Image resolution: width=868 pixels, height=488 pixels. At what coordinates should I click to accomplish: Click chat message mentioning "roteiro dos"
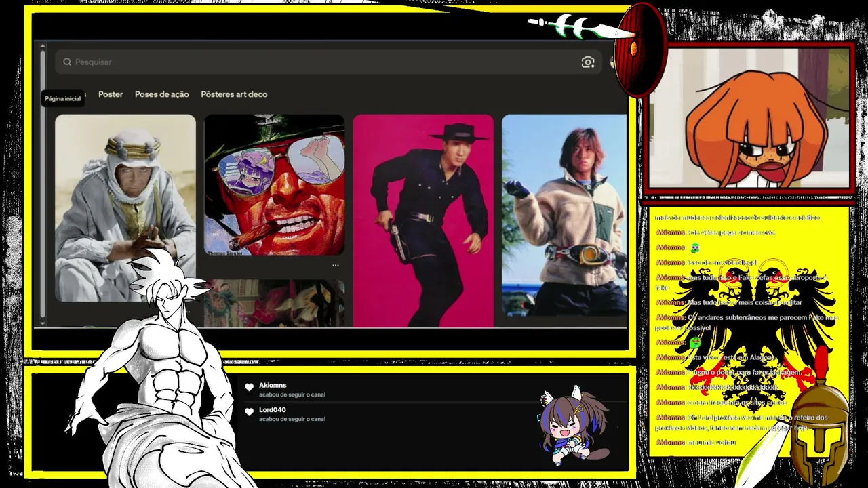tap(742, 422)
